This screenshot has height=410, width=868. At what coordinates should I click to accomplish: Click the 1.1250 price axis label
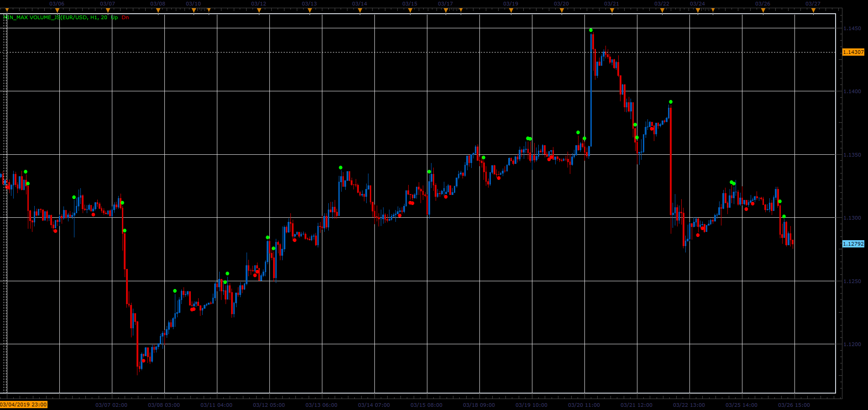pyautogui.click(x=852, y=281)
